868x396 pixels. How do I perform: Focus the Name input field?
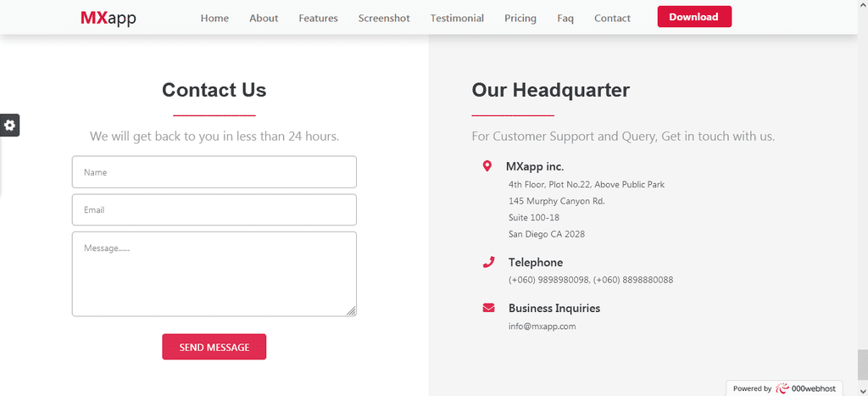214,171
